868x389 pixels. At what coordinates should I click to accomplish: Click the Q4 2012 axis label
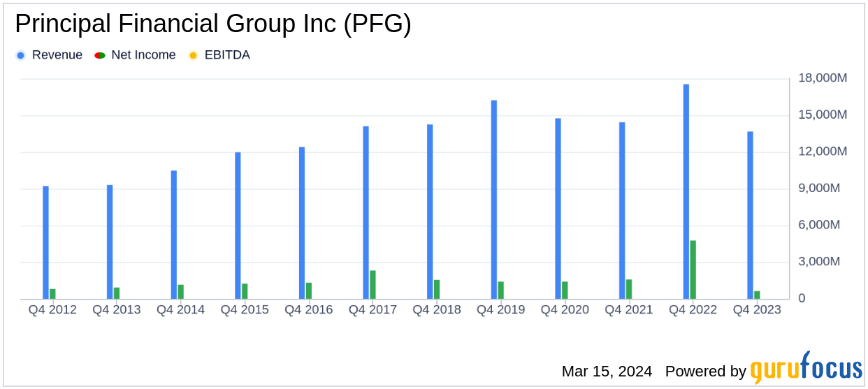coord(52,309)
